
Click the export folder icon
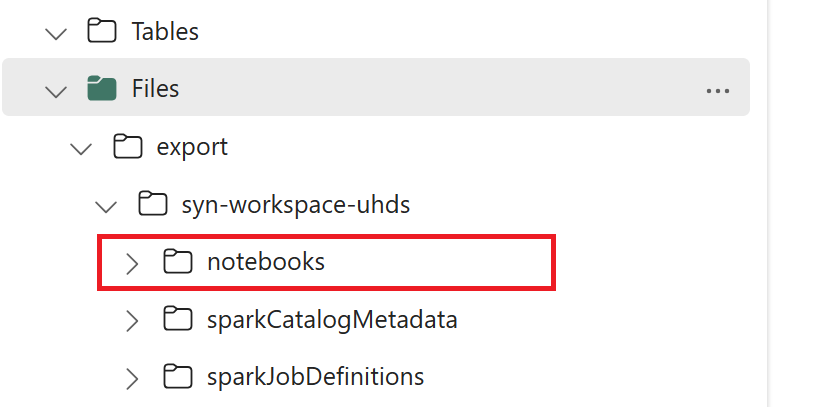tap(127, 146)
